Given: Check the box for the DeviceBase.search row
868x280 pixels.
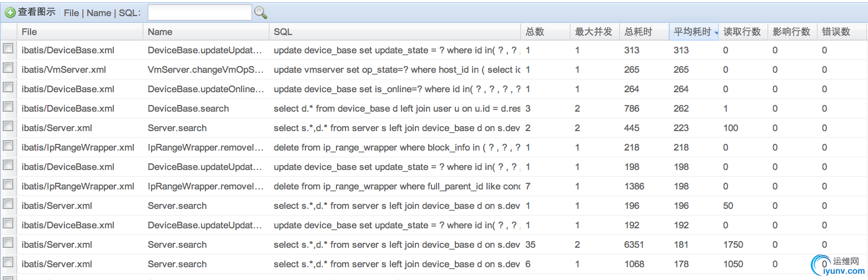Looking at the screenshot, I should (x=8, y=108).
